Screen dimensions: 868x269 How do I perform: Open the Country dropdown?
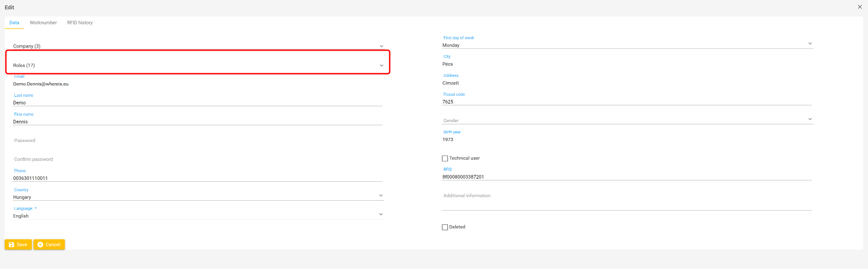[381, 196]
